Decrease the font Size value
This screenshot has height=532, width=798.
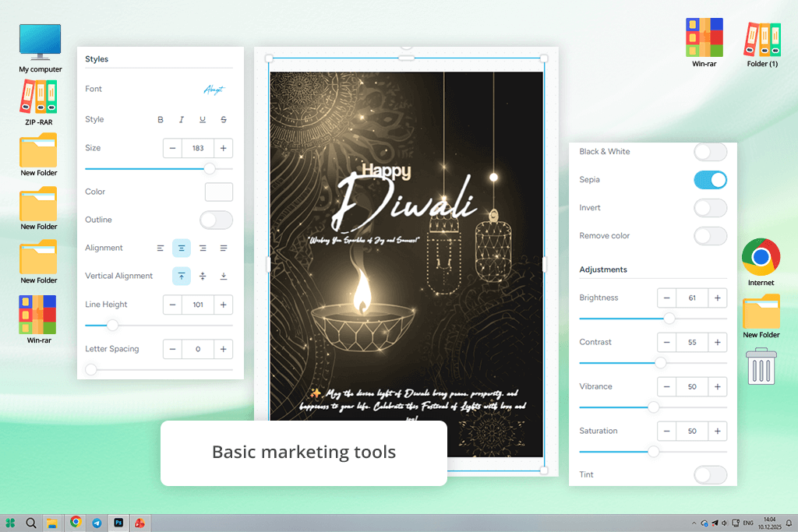coord(172,148)
